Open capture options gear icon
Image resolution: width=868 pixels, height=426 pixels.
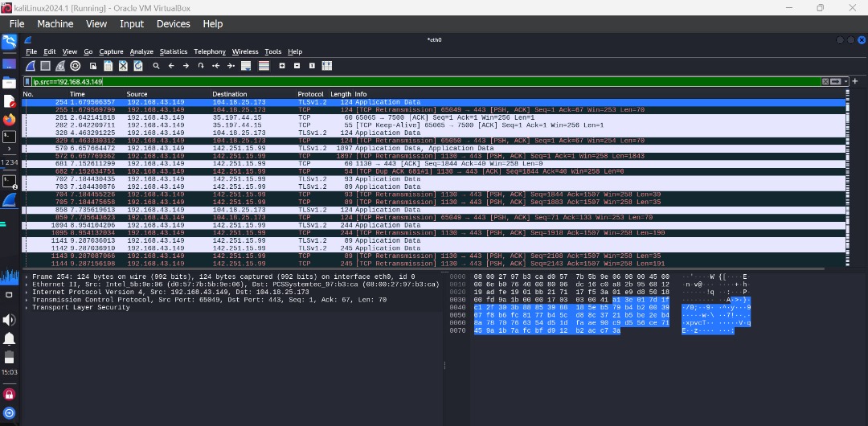[76, 65]
